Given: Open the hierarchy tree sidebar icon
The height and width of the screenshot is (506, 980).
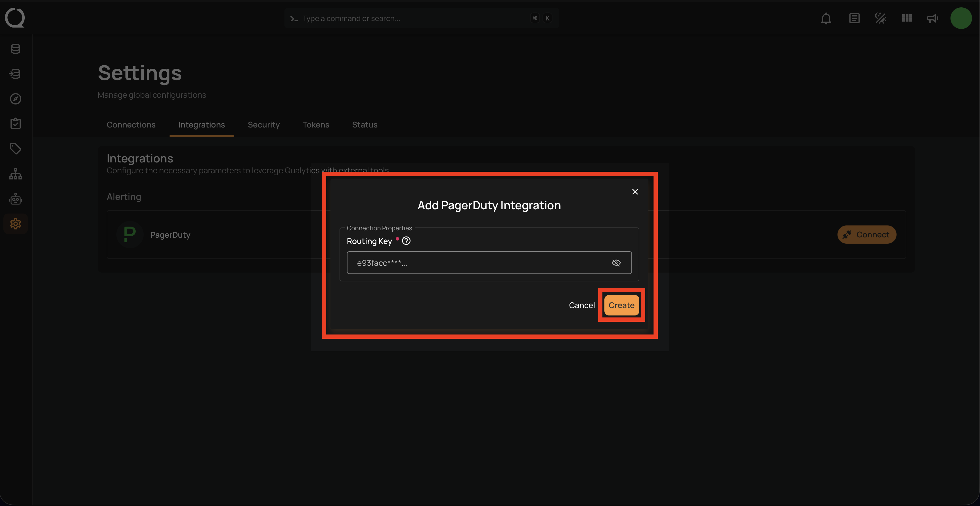Looking at the screenshot, I should click(16, 174).
